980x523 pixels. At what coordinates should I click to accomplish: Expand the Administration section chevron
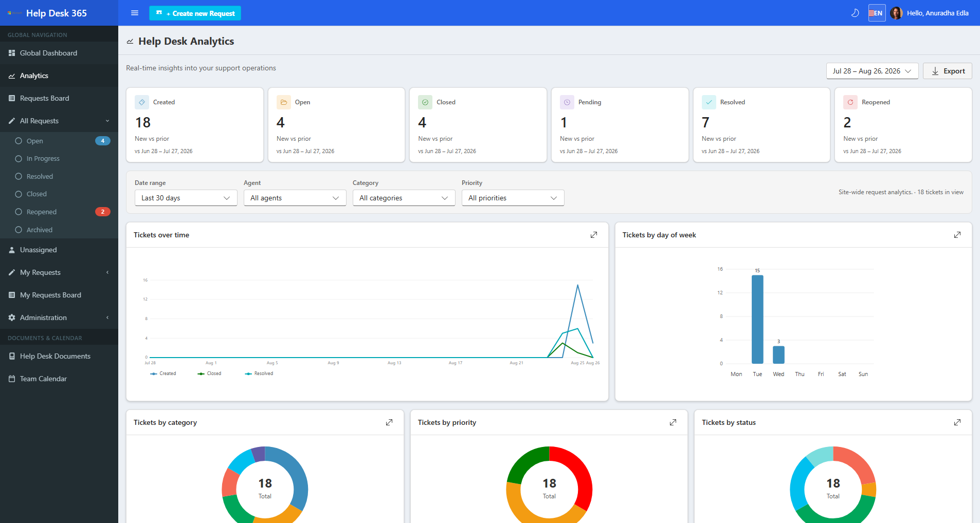coord(107,317)
